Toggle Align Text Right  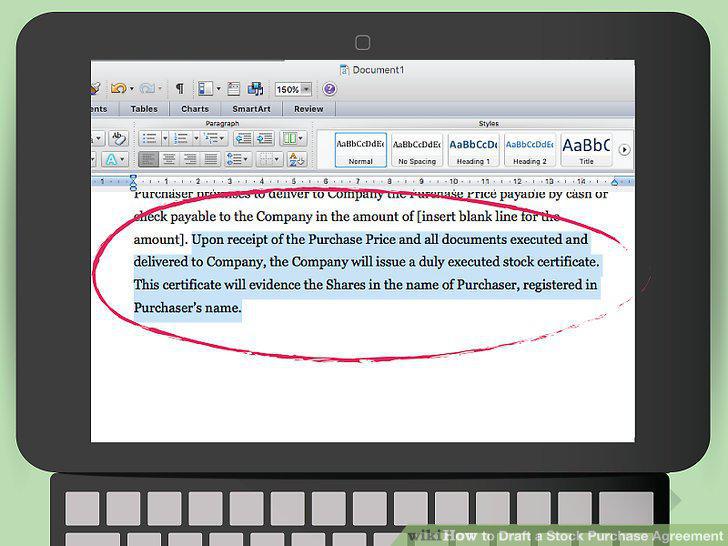(190, 159)
